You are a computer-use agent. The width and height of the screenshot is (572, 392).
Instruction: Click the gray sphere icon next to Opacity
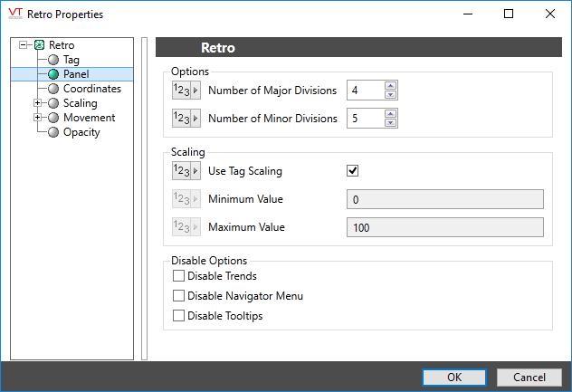click(x=53, y=132)
